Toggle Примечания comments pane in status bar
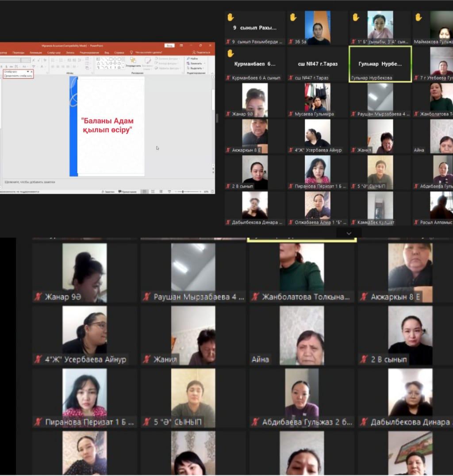 [127, 192]
